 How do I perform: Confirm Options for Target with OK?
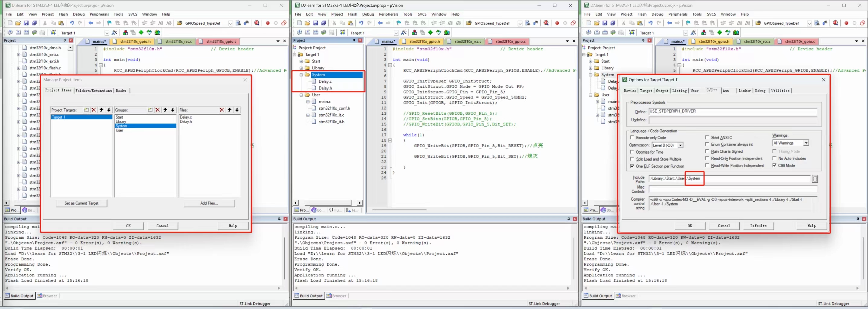tap(690, 226)
